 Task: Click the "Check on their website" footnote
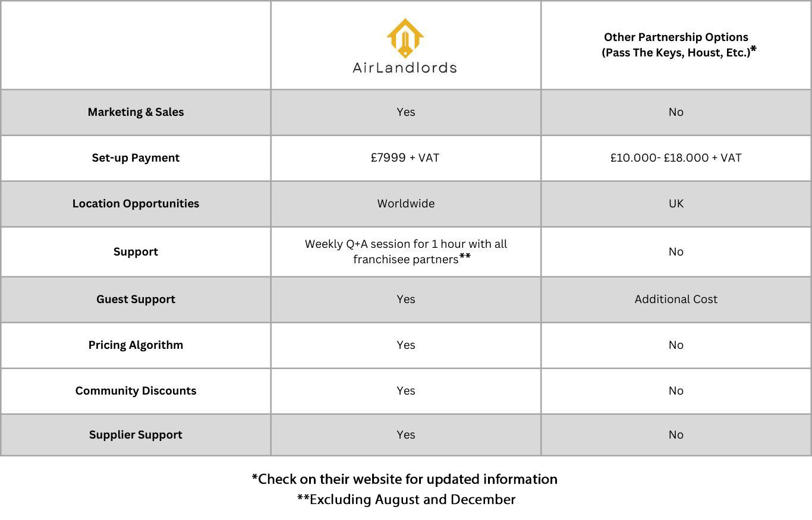[404, 479]
